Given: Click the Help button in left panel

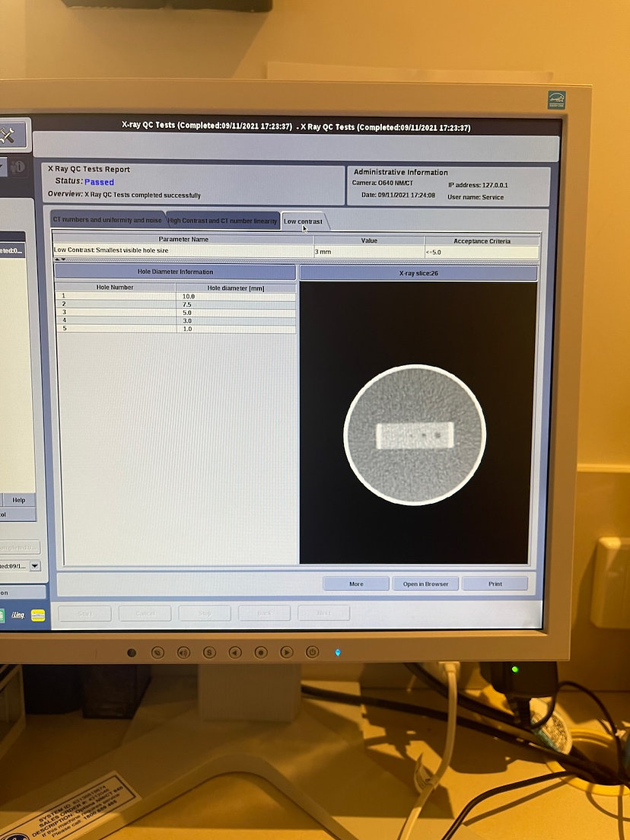Looking at the screenshot, I should pos(18,500).
